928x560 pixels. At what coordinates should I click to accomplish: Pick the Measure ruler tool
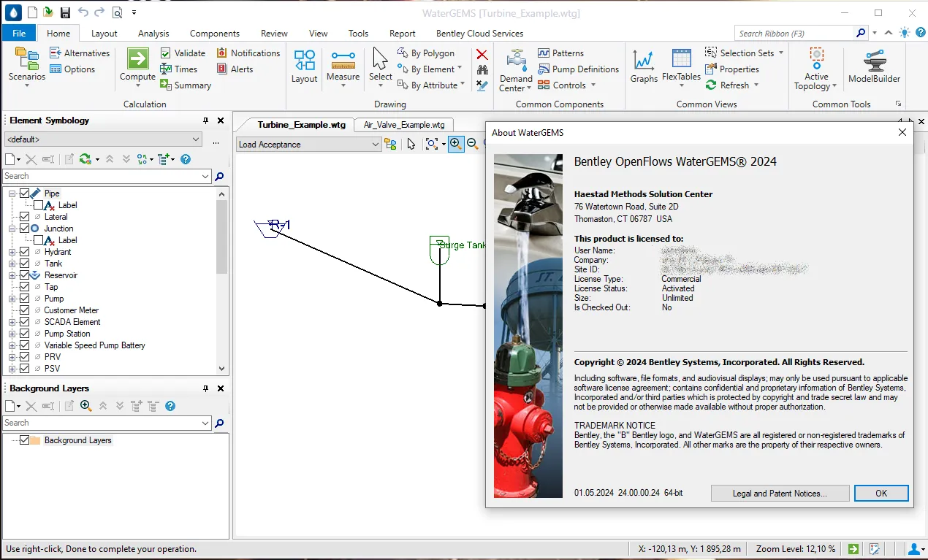pyautogui.click(x=343, y=60)
